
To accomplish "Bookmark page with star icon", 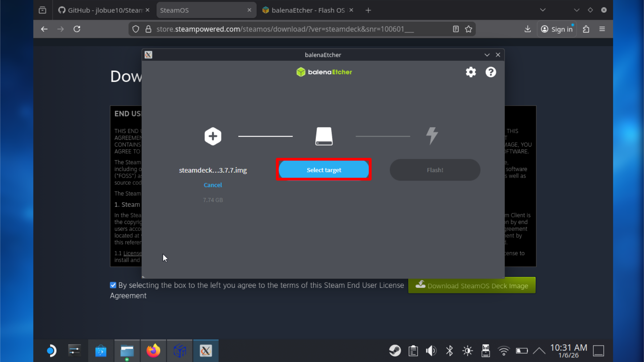I will 469,29.
